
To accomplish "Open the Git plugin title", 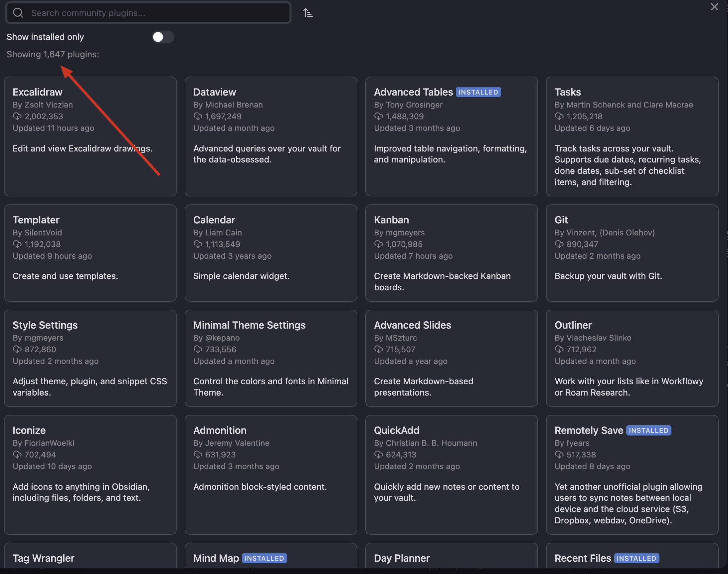I will coord(561,220).
